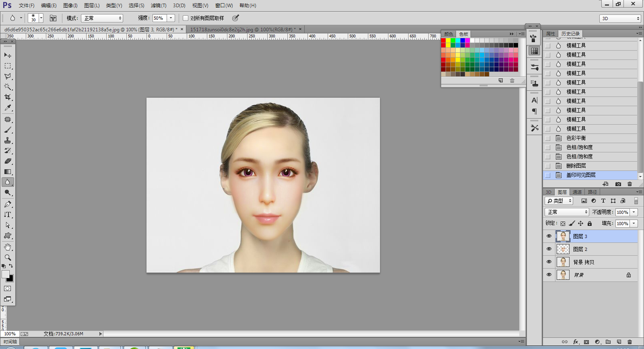Select 删除图层 history state

576,166
